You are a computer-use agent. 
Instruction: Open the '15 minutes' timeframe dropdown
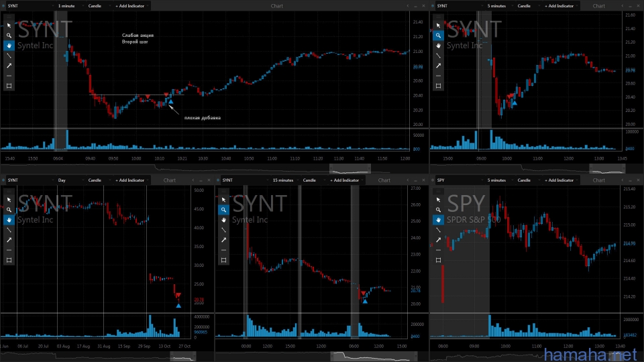pos(286,180)
